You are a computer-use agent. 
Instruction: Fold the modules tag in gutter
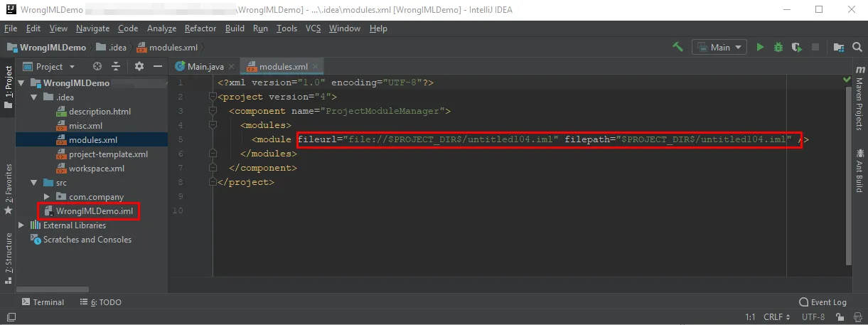(x=213, y=125)
